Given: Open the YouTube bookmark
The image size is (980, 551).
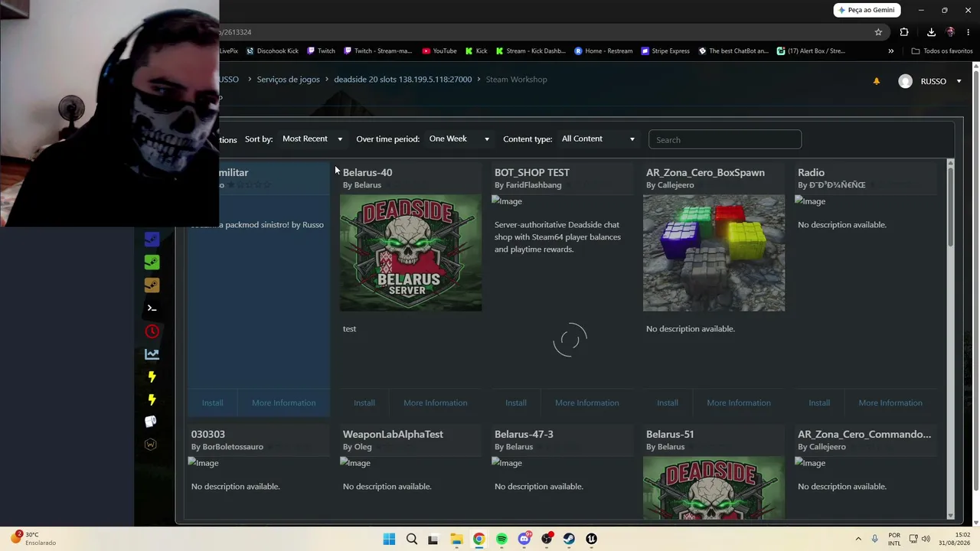Looking at the screenshot, I should 439,51.
